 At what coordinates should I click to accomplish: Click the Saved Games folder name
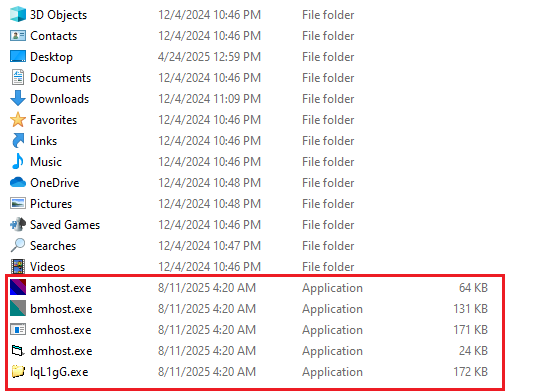click(65, 225)
